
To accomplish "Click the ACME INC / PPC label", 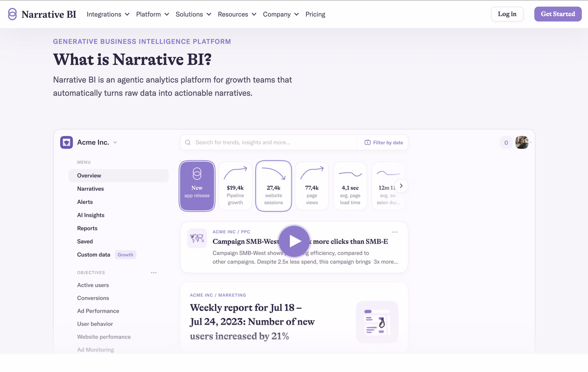I will (x=231, y=232).
